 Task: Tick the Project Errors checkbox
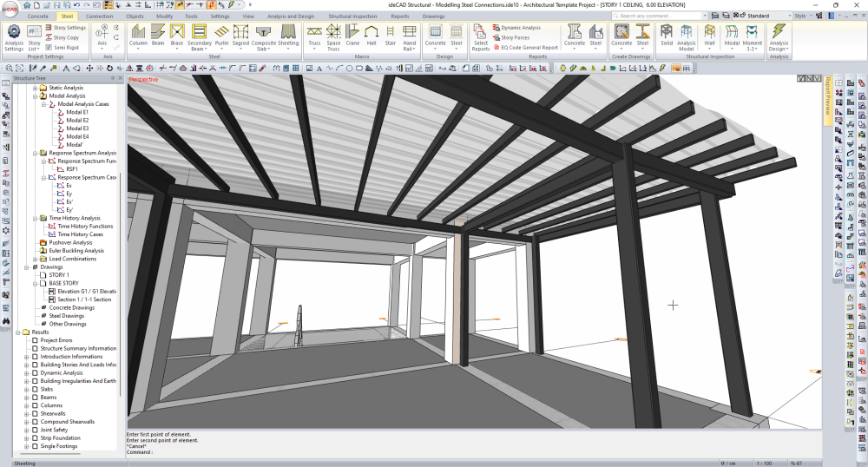pos(35,340)
